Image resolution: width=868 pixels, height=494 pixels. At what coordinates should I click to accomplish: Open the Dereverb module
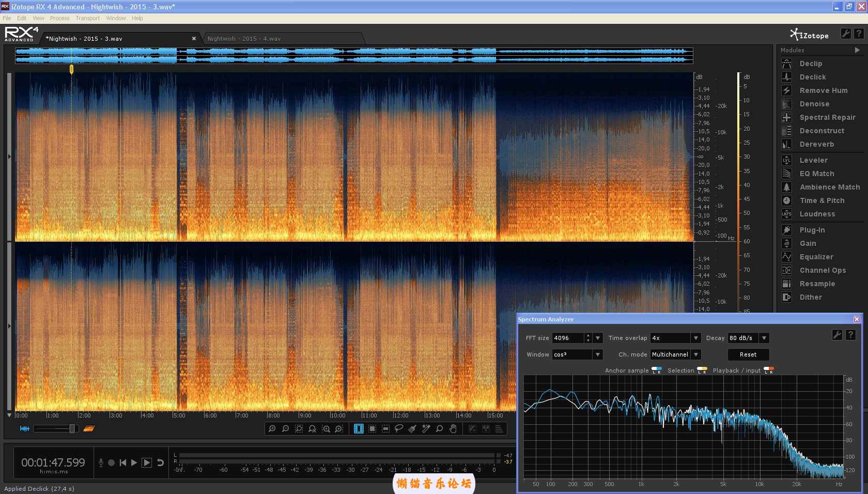click(816, 144)
